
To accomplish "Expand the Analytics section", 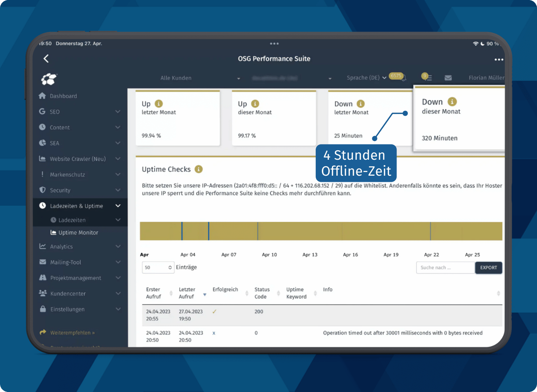I will pyautogui.click(x=118, y=246).
